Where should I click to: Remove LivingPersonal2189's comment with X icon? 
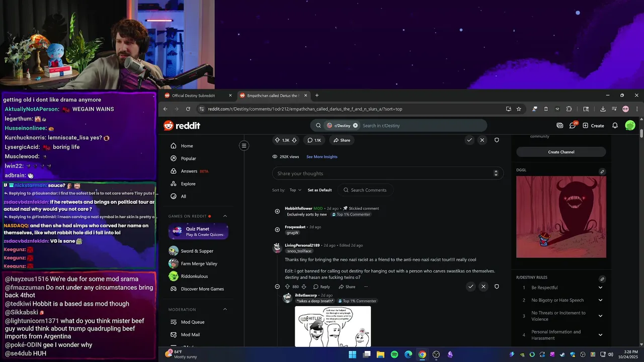[x=484, y=287]
